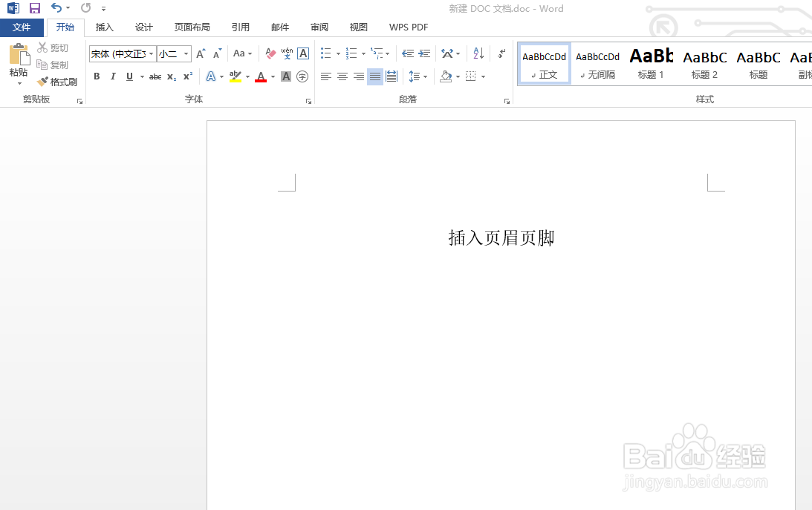Click the Multilevel List icon
812x510 pixels.
pos(377,53)
